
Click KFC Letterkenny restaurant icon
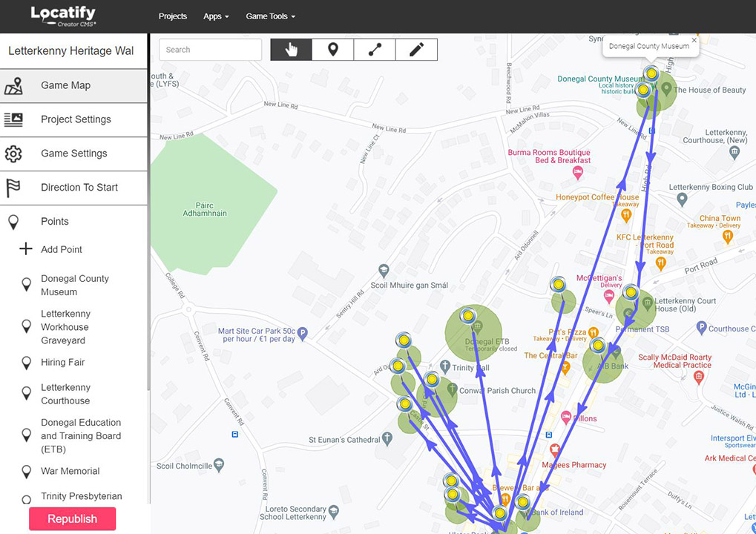pos(661,263)
